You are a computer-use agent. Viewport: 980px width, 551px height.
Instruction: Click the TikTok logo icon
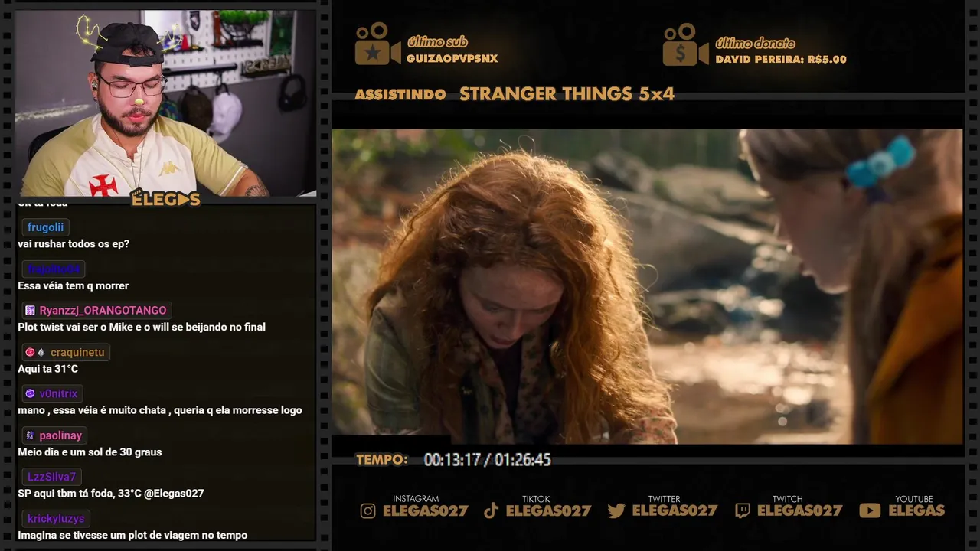492,510
